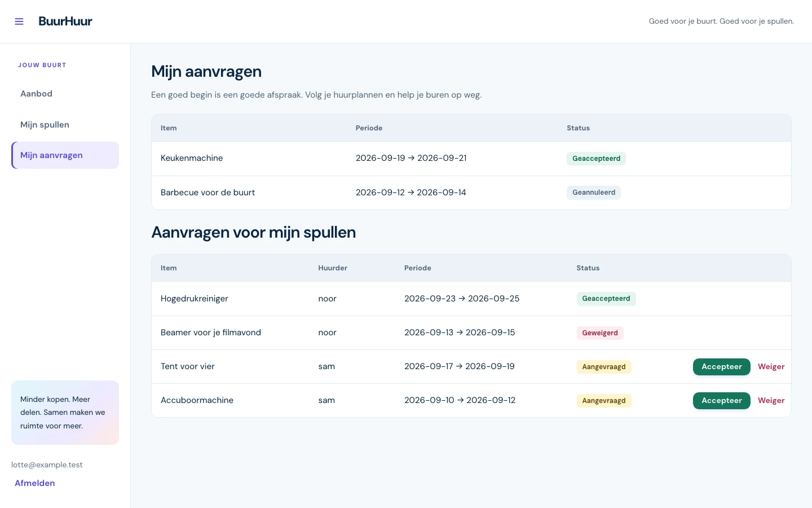This screenshot has width=812, height=508.
Task: Click the Geweigerd status badge
Action: [600, 333]
